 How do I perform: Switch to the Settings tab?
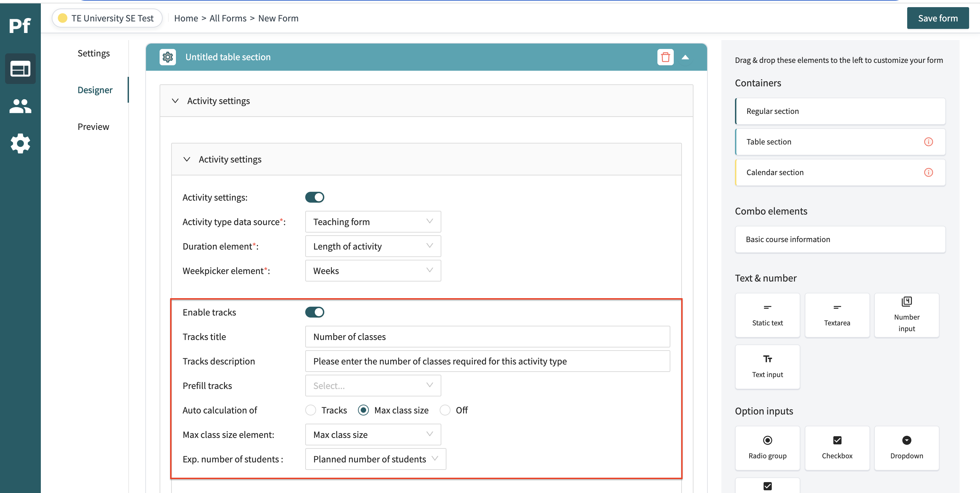pos(94,53)
